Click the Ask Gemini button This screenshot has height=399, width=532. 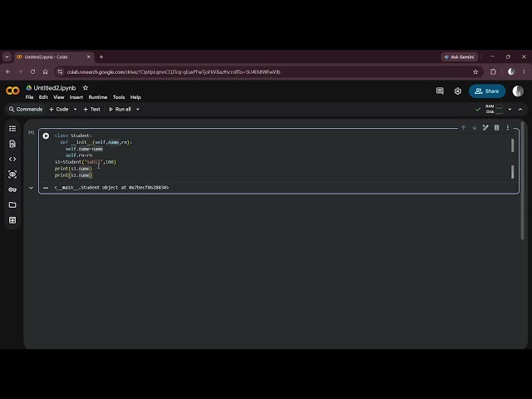[460, 57]
